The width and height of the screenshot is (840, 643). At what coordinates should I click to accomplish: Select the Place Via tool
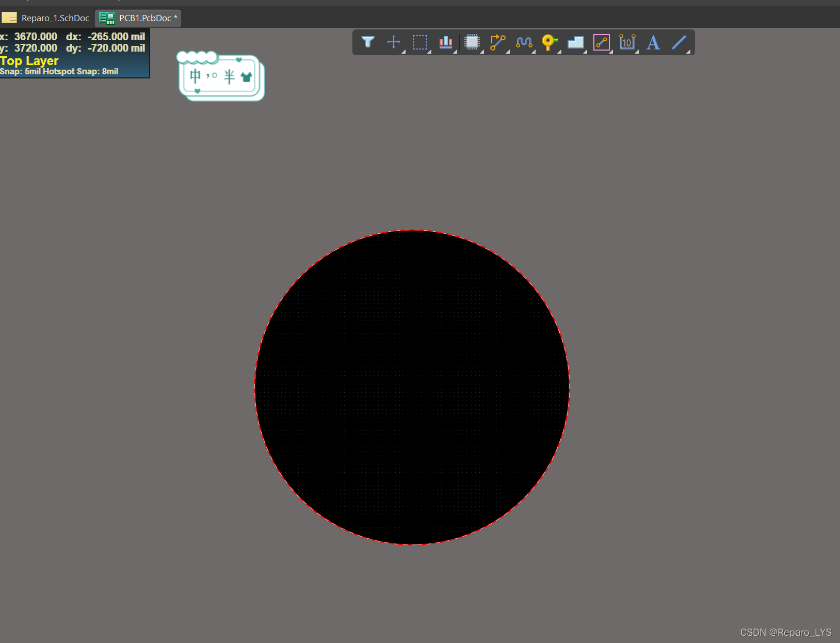(x=550, y=42)
